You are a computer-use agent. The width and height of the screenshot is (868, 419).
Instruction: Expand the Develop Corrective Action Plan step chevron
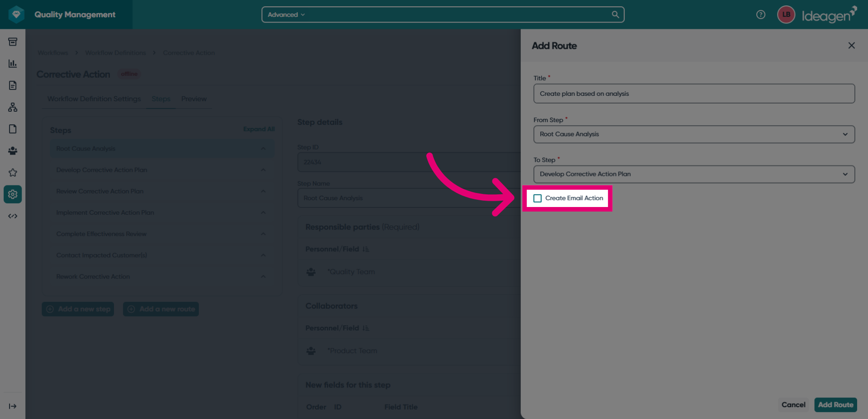click(263, 170)
